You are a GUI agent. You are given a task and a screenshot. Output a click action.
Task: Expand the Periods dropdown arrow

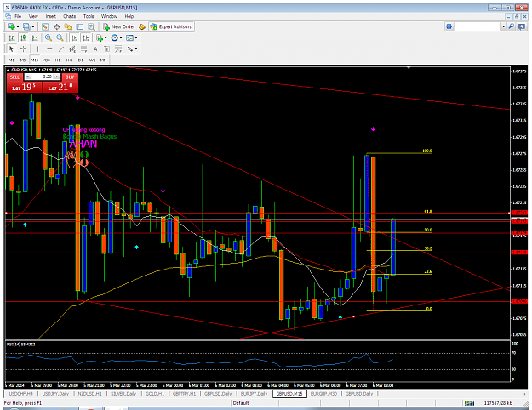121,38
